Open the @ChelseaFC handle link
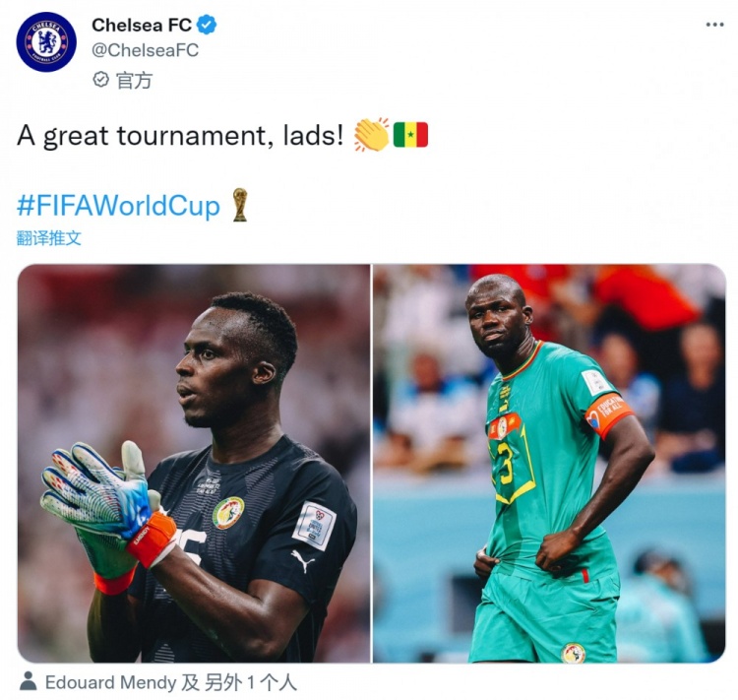 click(x=145, y=50)
